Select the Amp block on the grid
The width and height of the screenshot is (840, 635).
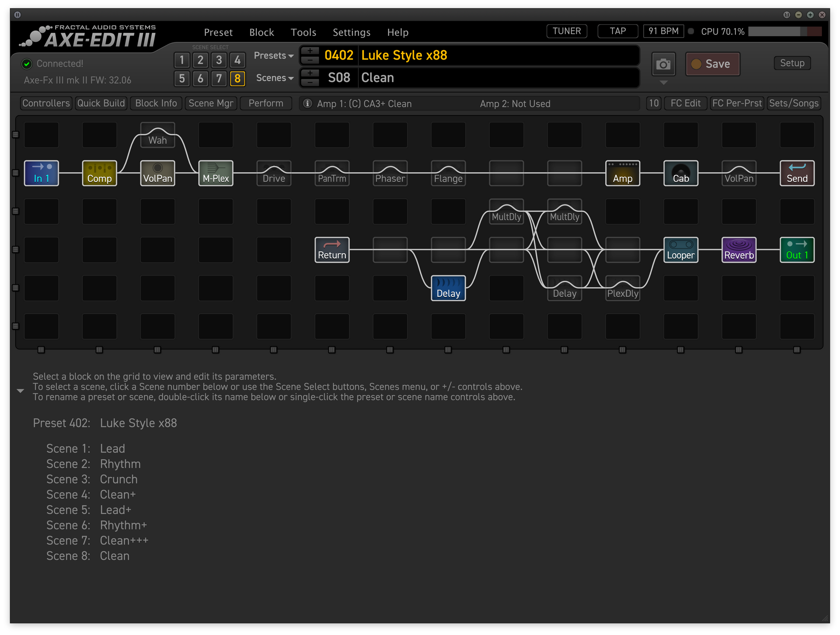pos(622,173)
